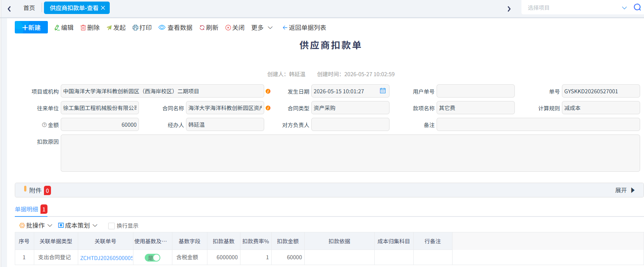Click the right tab-scroll arrow
This screenshot has height=267, width=644.
click(509, 9)
